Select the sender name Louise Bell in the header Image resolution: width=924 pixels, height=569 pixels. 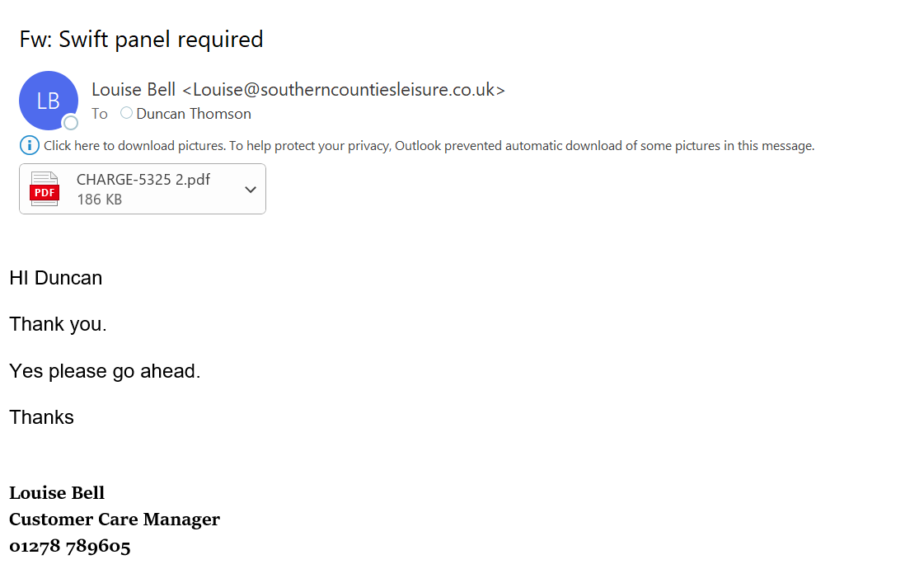tap(134, 89)
